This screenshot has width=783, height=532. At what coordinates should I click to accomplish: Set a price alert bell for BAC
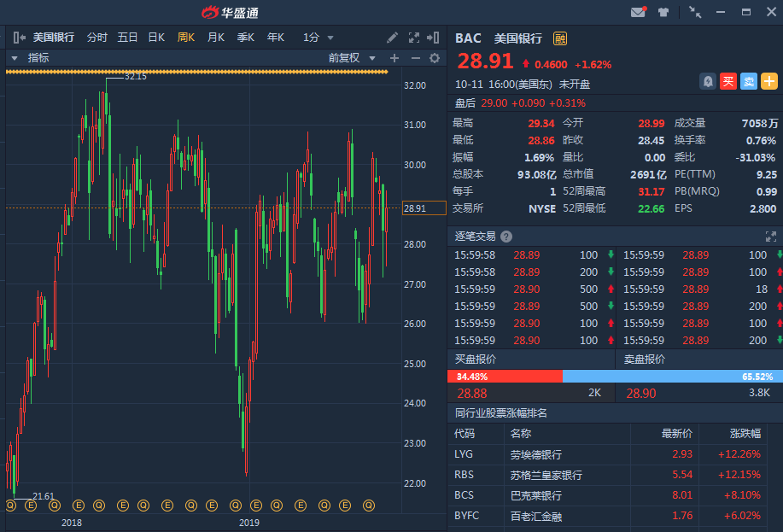tap(707, 81)
